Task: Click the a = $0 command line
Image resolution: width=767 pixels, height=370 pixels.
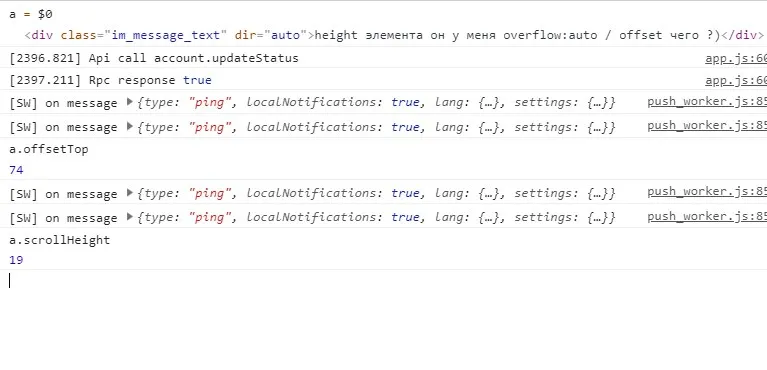Action: [x=31, y=14]
